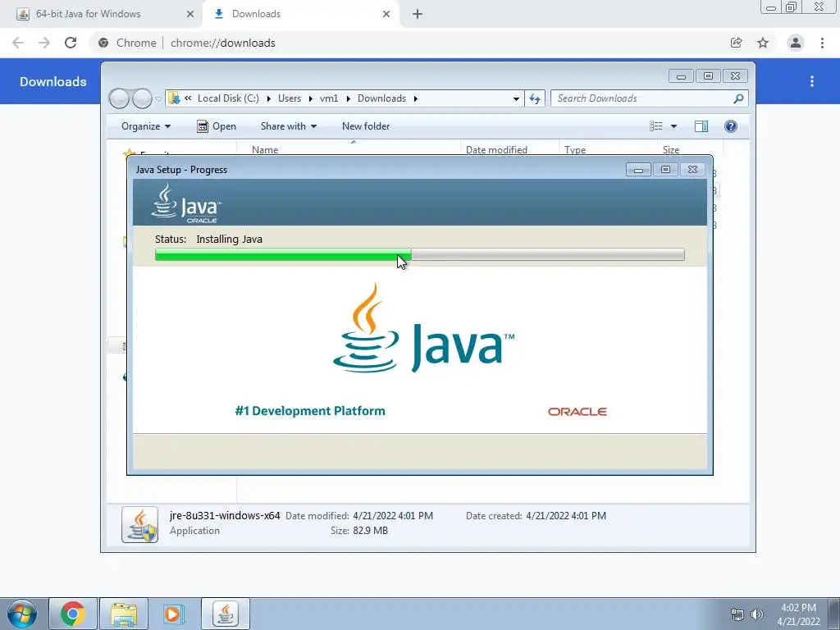
Task: Click the jre-8u331-windows-x64 file icon in details pane
Action: click(139, 524)
